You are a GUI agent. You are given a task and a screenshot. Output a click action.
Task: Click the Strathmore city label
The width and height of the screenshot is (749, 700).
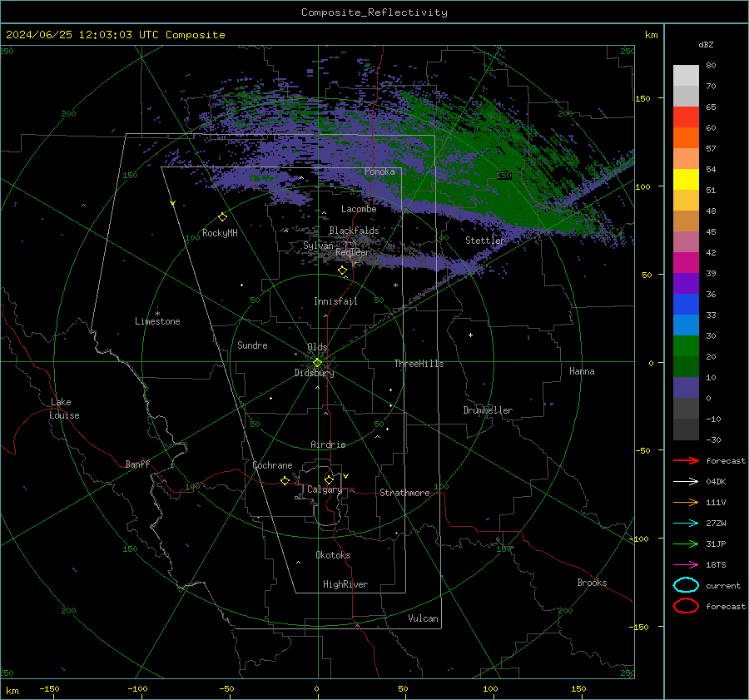click(404, 493)
